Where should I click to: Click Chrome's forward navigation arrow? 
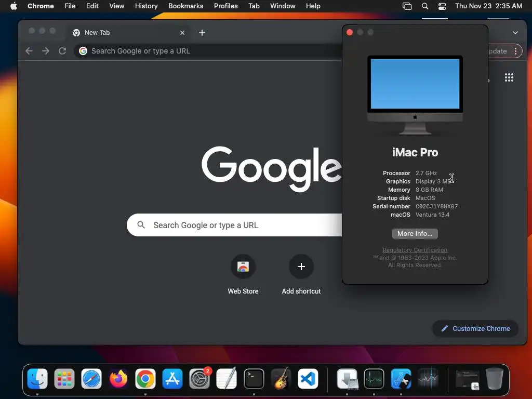pos(46,51)
